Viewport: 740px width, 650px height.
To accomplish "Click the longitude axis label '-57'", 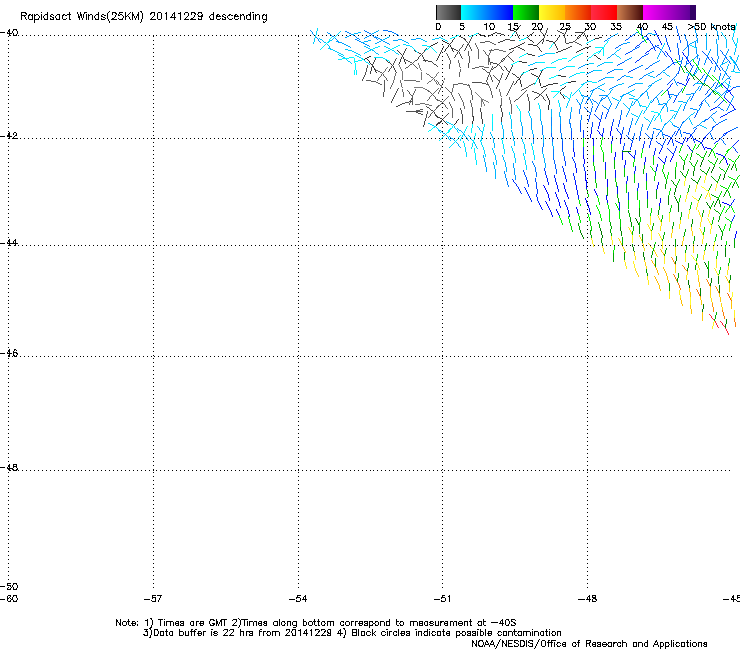I will click(153, 599).
